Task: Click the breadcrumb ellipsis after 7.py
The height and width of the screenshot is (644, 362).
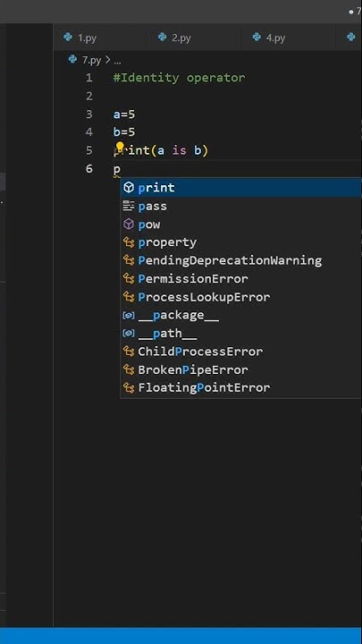Action: click(x=117, y=61)
